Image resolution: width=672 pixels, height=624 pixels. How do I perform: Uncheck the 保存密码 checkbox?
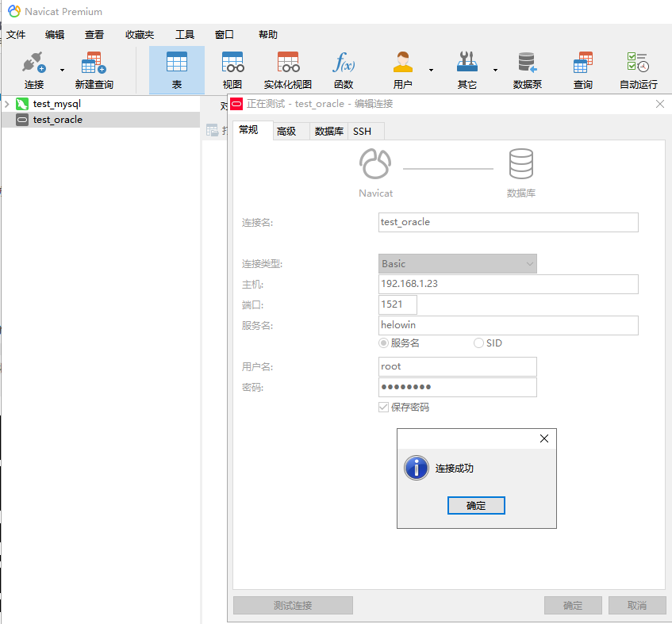click(x=383, y=407)
